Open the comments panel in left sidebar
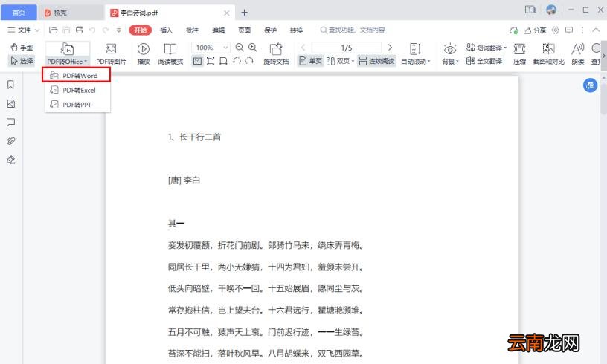 pos(11,122)
